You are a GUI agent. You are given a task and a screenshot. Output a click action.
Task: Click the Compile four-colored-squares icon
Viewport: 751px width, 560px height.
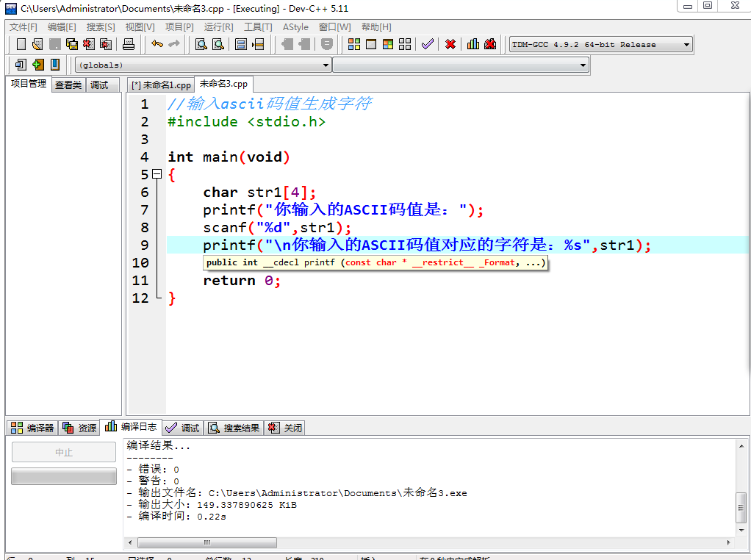[354, 45]
